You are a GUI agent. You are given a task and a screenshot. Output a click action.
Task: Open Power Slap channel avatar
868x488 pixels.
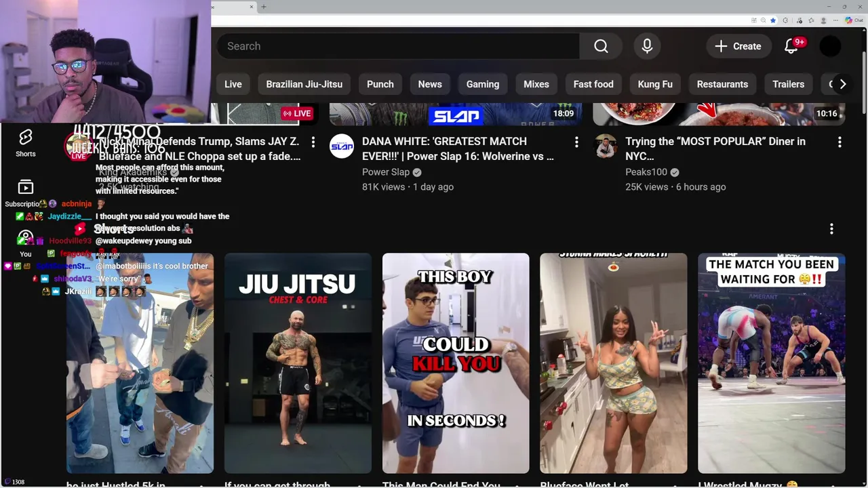[x=342, y=146]
